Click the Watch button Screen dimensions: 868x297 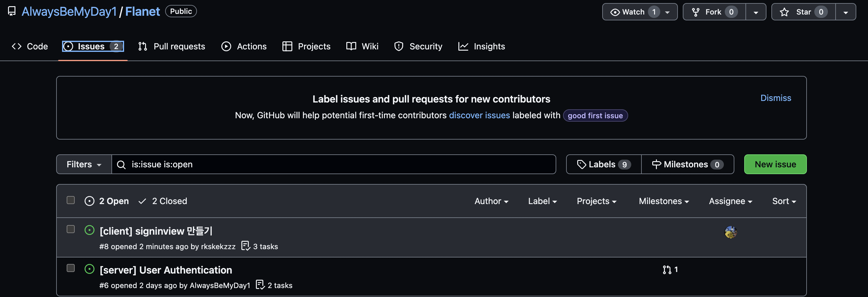point(640,12)
